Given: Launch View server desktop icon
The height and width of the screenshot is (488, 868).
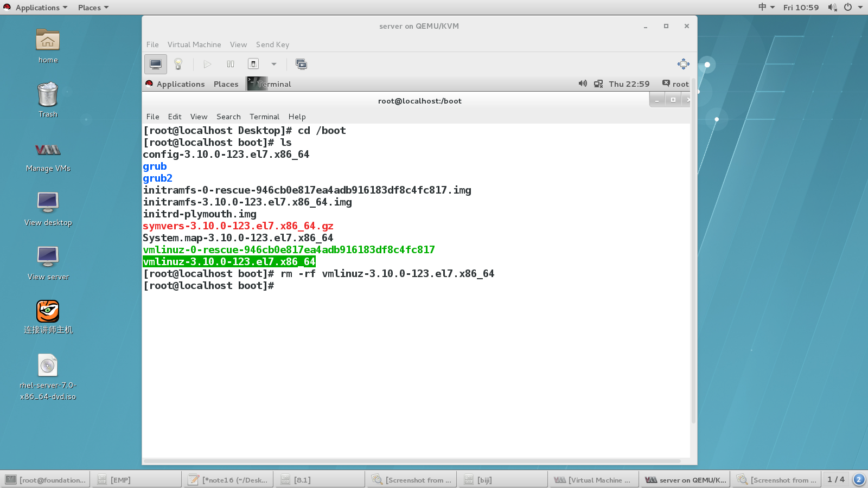Looking at the screenshot, I should click(48, 263).
